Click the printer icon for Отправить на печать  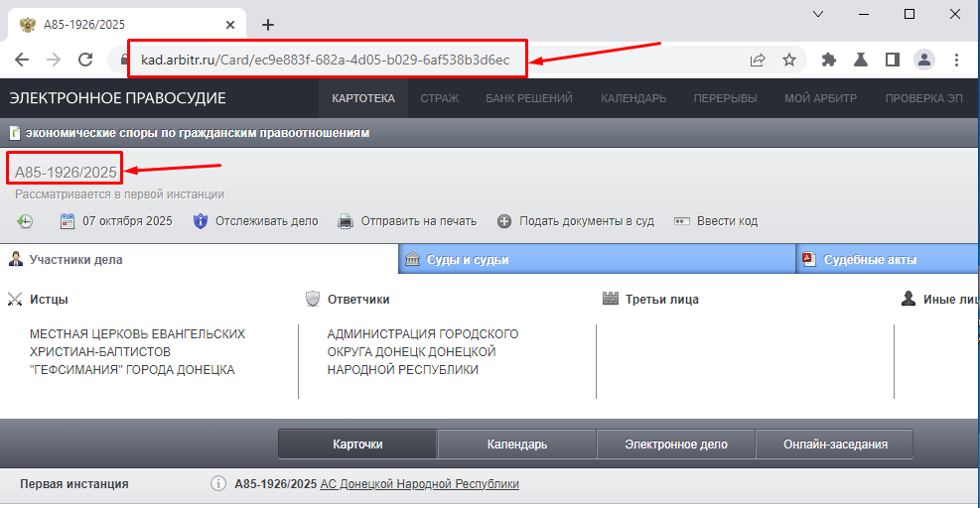(x=346, y=221)
